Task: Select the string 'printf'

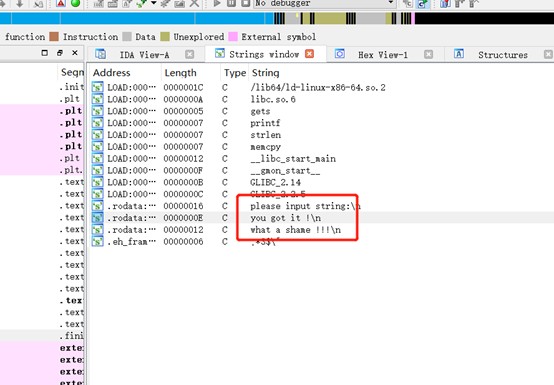Action: click(x=265, y=123)
